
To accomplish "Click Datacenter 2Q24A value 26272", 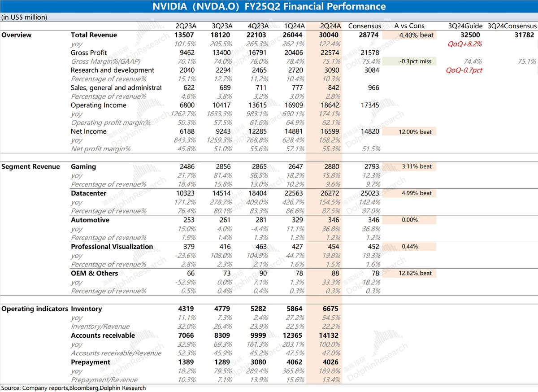I will (x=330, y=193).
